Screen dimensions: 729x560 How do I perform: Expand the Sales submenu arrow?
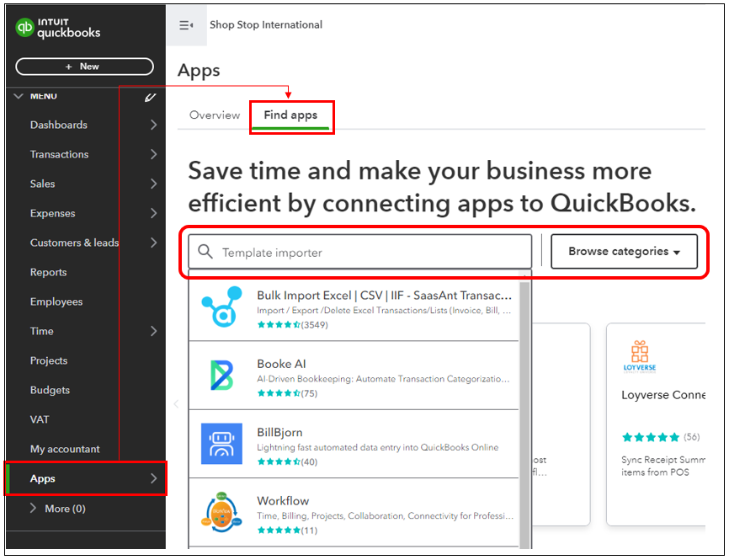point(154,184)
